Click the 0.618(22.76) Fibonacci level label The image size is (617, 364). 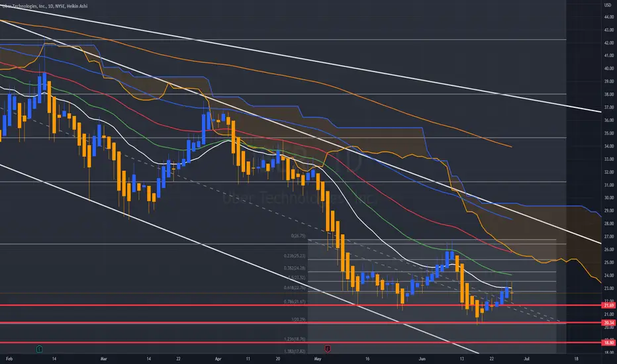tap(295, 288)
